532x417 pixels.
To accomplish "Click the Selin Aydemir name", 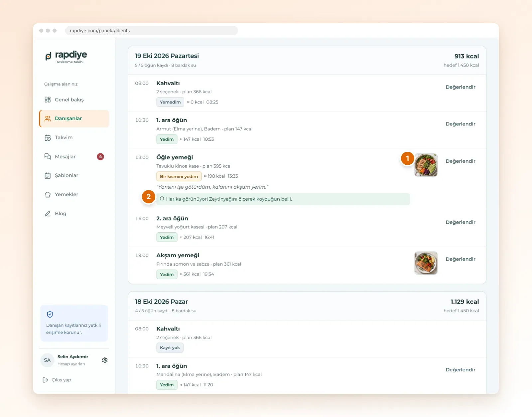I will 73,357.
